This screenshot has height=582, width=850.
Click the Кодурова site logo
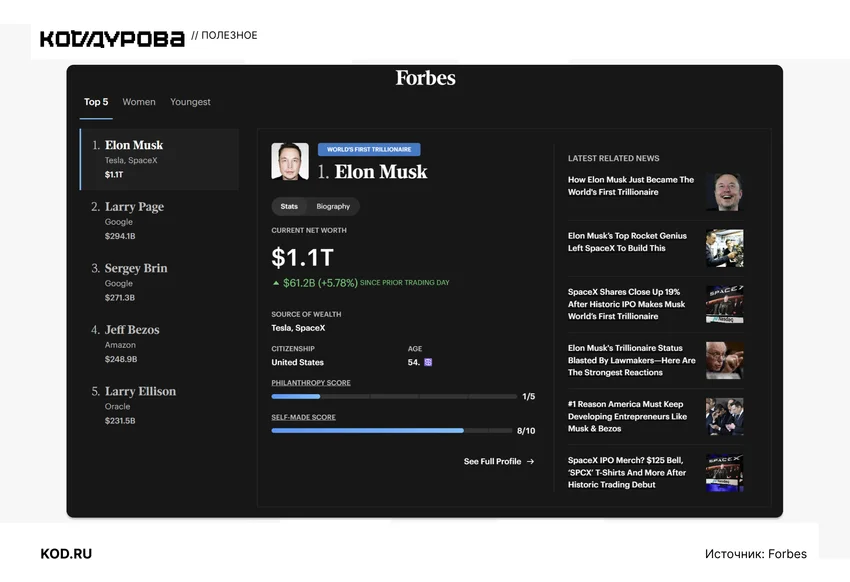112,38
